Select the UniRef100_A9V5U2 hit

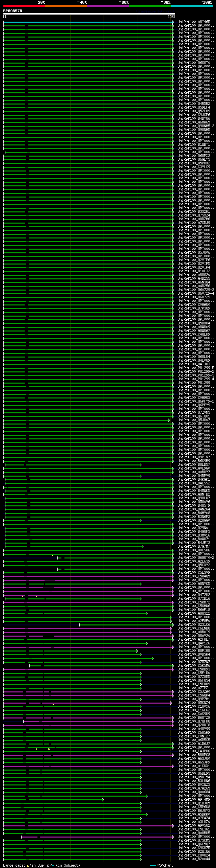(194, 826)
